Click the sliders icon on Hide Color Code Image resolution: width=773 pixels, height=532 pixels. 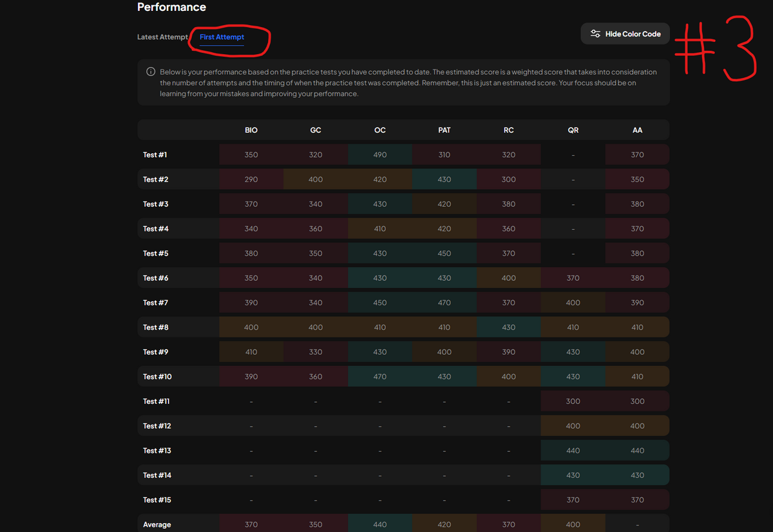point(595,34)
